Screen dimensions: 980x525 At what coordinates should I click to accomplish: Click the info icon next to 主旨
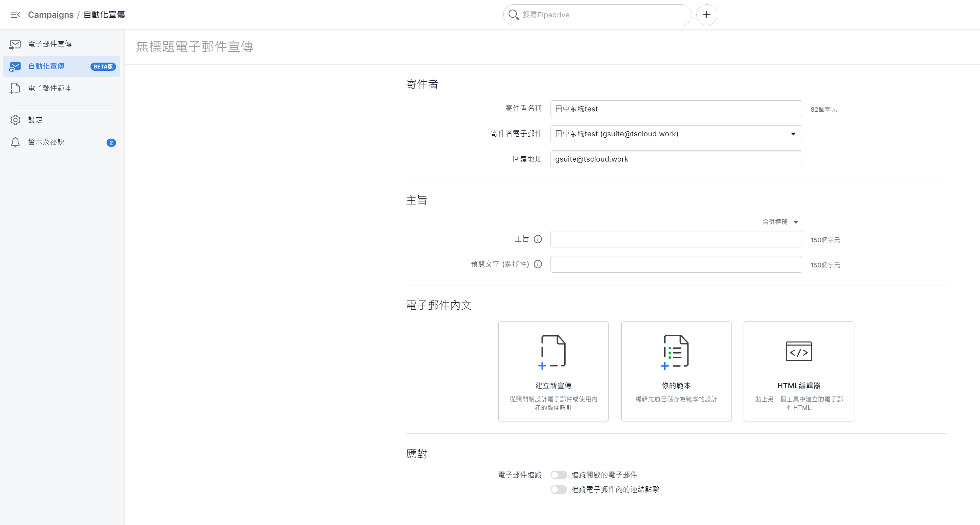538,239
